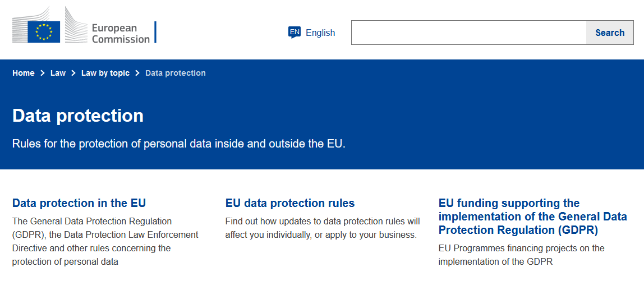
Task: Click the description about updates to rules
Action: click(x=323, y=228)
